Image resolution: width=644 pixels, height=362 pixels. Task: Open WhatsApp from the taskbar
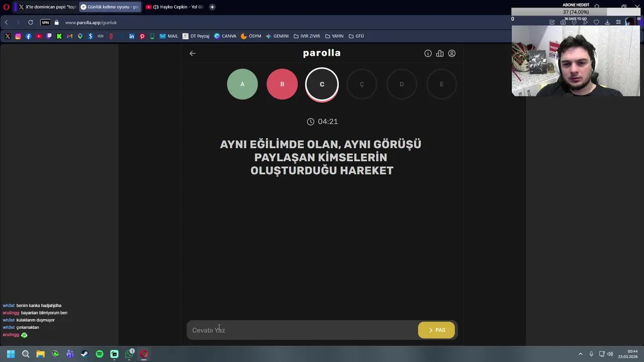pos(129,354)
